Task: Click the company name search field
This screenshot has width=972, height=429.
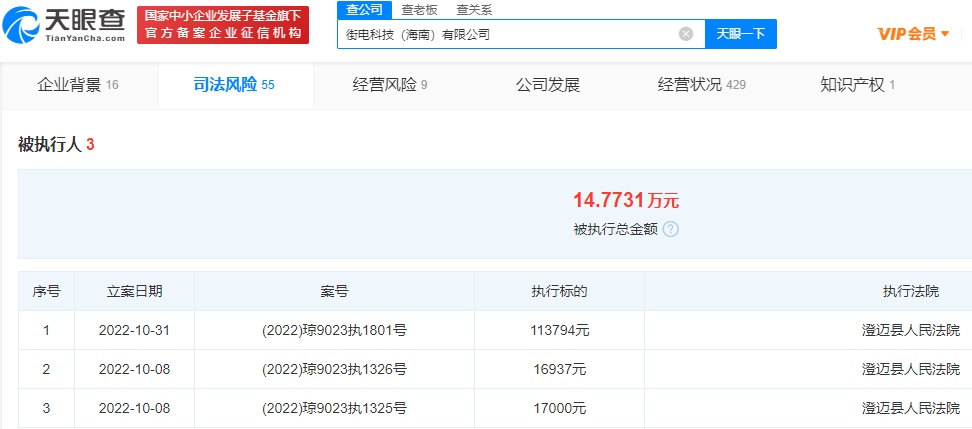Action: [x=510, y=34]
